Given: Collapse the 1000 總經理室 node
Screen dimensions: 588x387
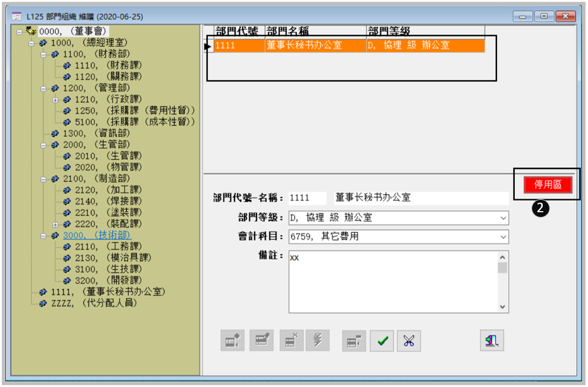Looking at the screenshot, I should tap(32, 44).
